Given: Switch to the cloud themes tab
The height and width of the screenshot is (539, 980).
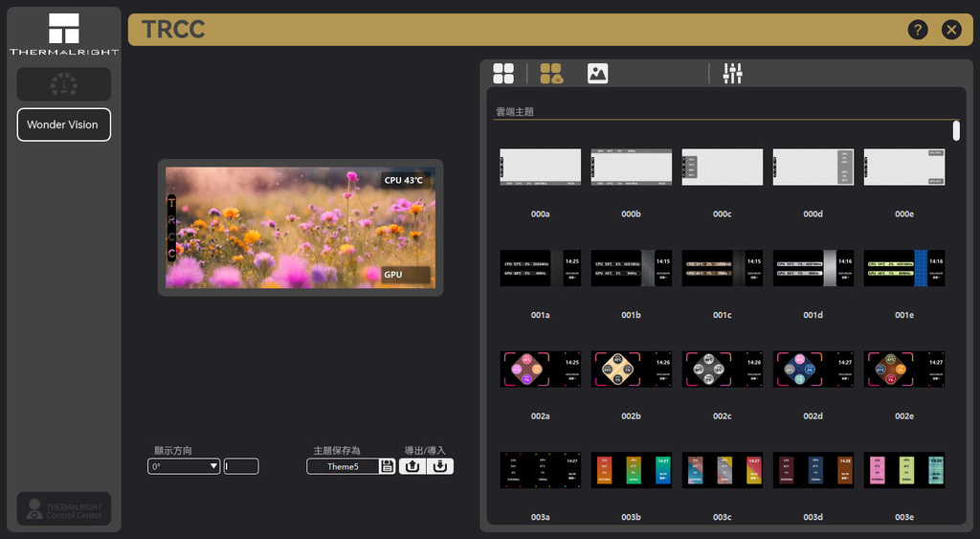Looking at the screenshot, I should pos(551,73).
